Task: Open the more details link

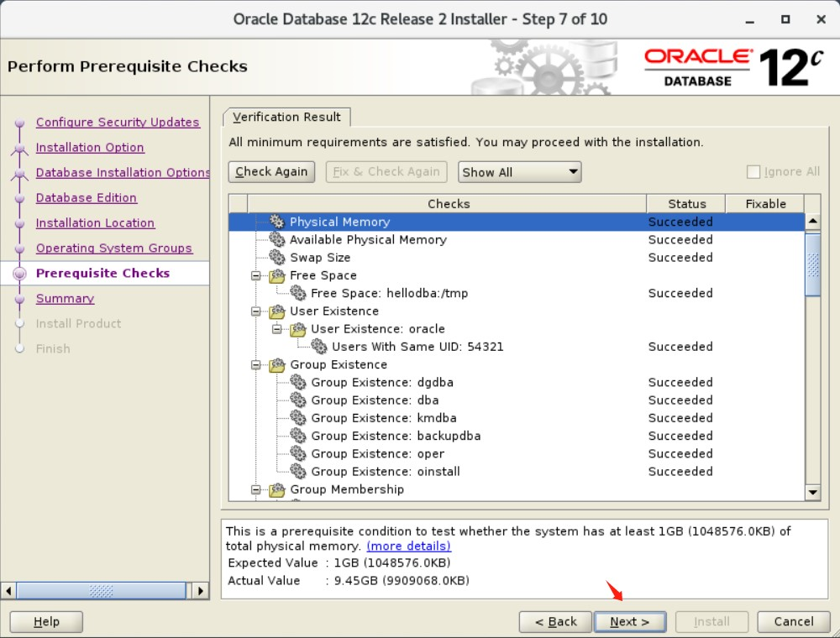Action: [409, 546]
